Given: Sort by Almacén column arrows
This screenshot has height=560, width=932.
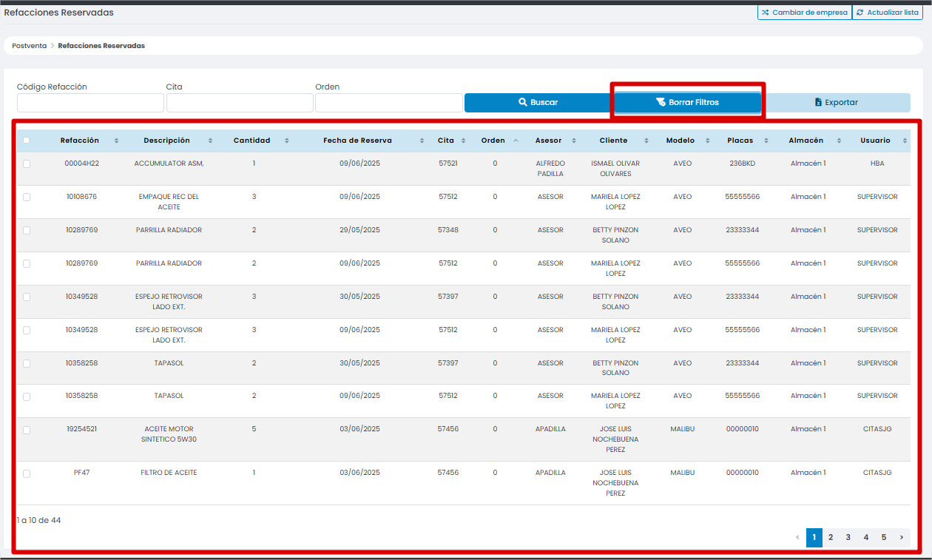Looking at the screenshot, I should [x=840, y=141].
